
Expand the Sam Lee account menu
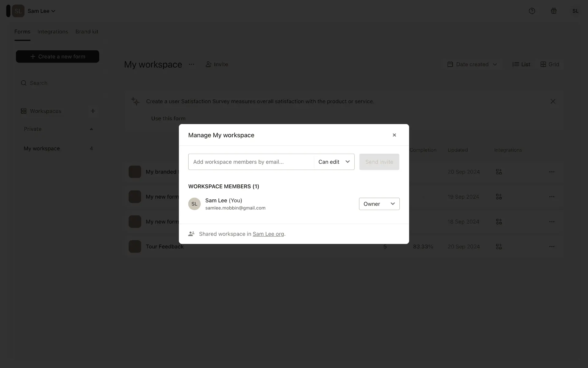[x=41, y=11]
